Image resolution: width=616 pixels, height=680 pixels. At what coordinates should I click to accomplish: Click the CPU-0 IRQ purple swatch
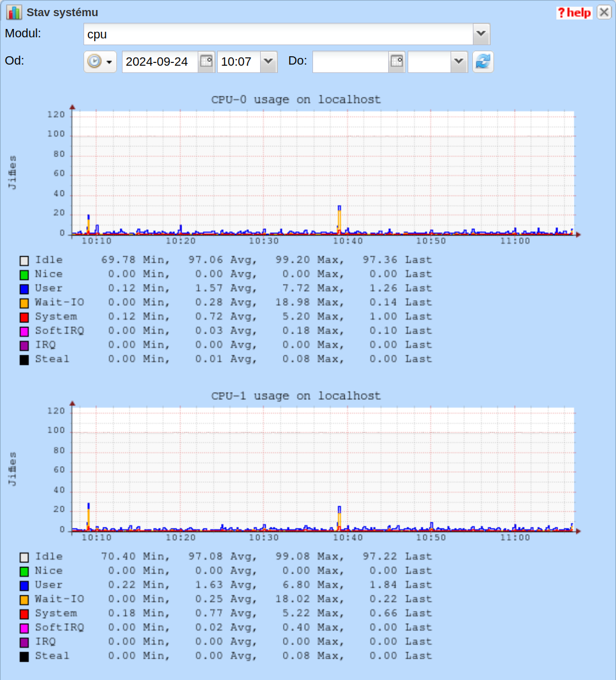[x=24, y=346]
